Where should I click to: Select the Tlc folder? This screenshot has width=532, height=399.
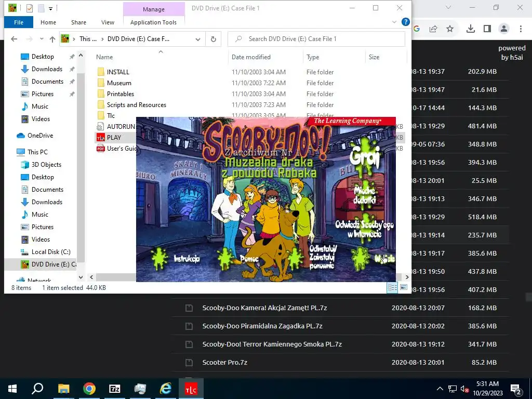point(111,115)
